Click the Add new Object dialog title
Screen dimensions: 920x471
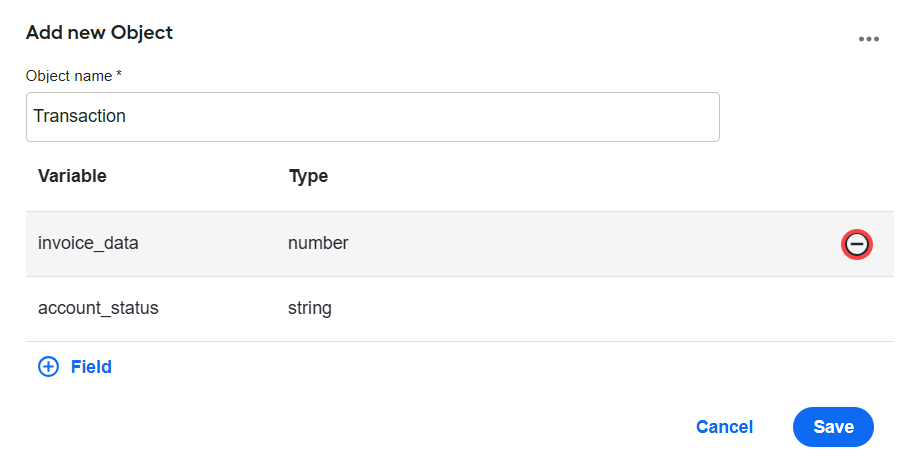(99, 32)
